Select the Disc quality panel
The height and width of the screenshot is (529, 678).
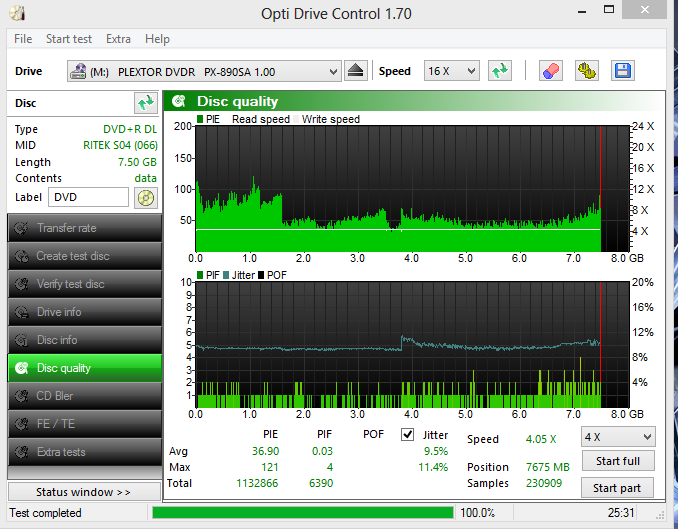tap(85, 368)
